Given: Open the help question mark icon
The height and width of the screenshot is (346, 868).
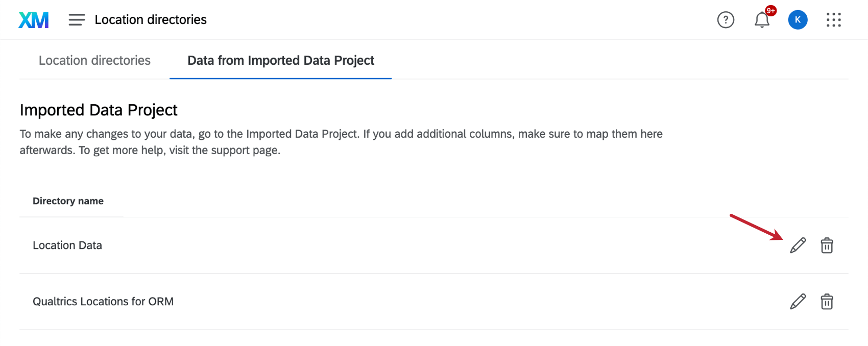Looking at the screenshot, I should coord(726,19).
